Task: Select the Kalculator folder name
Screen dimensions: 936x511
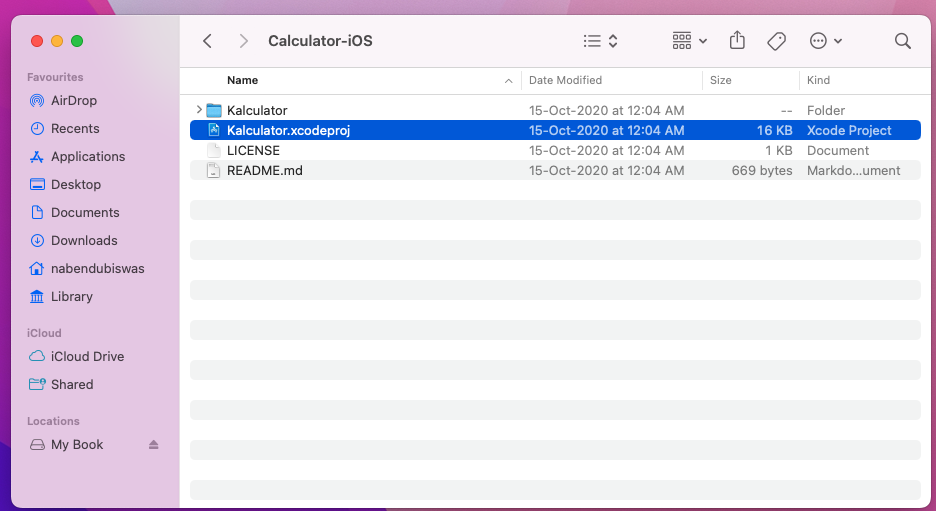Action: (x=257, y=110)
